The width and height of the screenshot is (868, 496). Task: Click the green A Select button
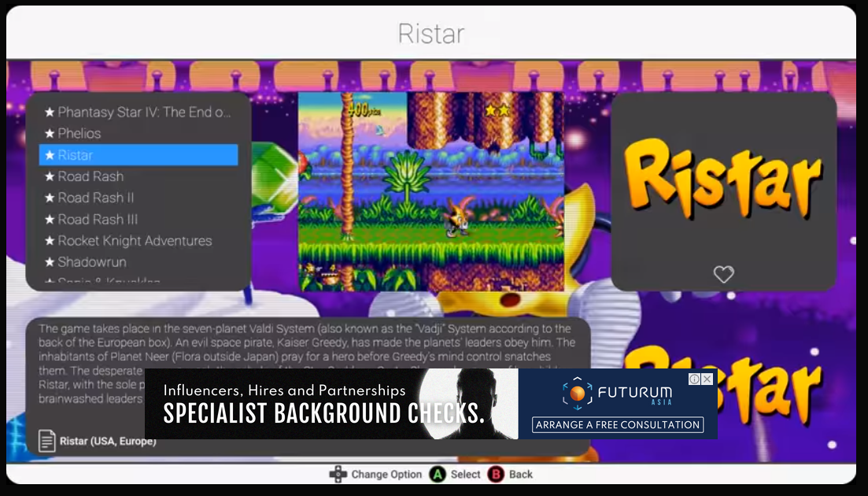[x=438, y=475]
